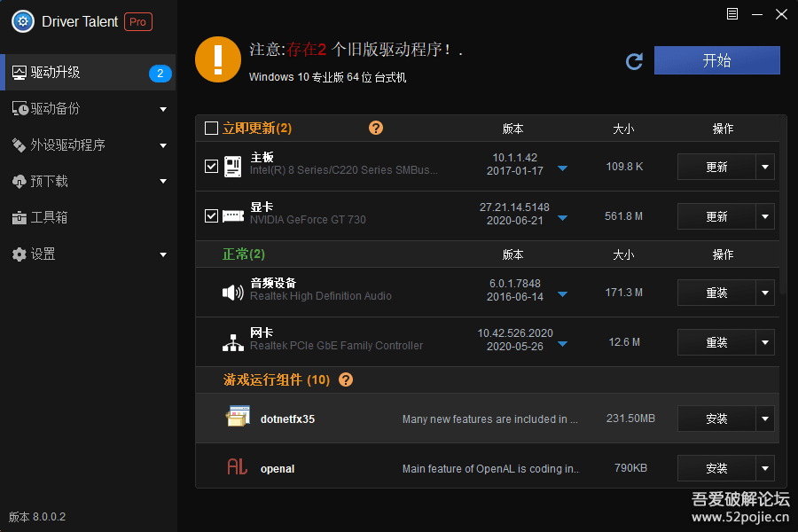Click the help question mark beside 游戏运行组件
798x532 pixels.
click(x=346, y=379)
